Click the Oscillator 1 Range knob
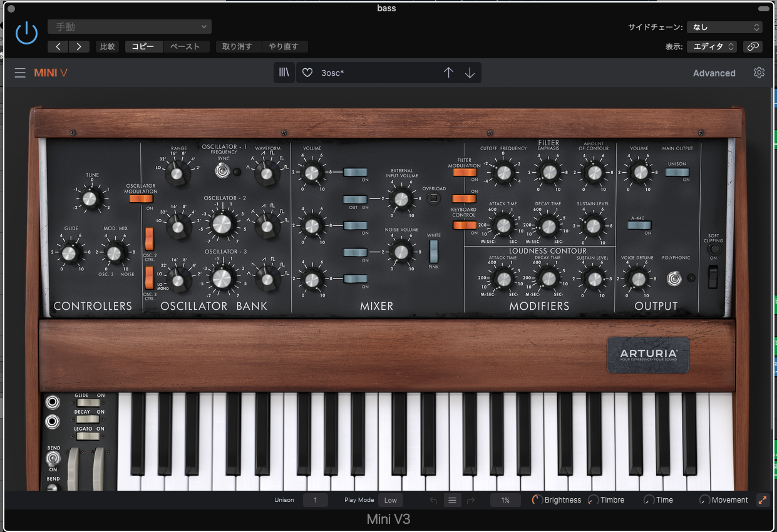The image size is (777, 532). (x=178, y=173)
